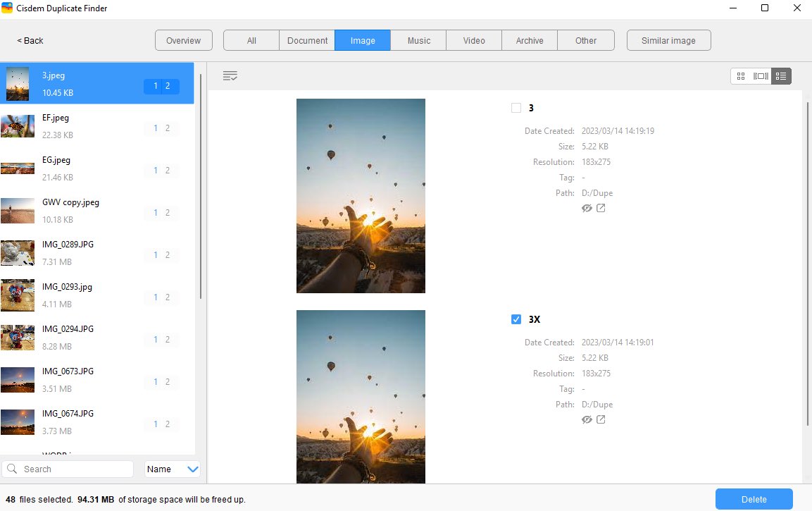Click number 2 in IMG_0673.JPG row
Viewport: 812px width, 511px height.
(168, 382)
